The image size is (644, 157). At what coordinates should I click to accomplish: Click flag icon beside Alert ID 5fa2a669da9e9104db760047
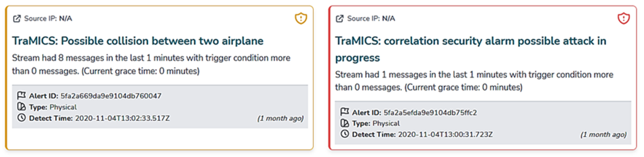21,95
